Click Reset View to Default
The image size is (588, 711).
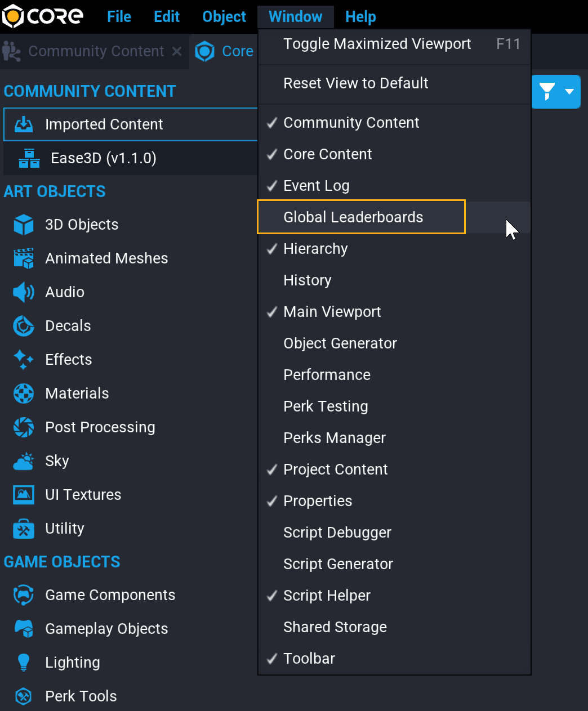pos(356,83)
